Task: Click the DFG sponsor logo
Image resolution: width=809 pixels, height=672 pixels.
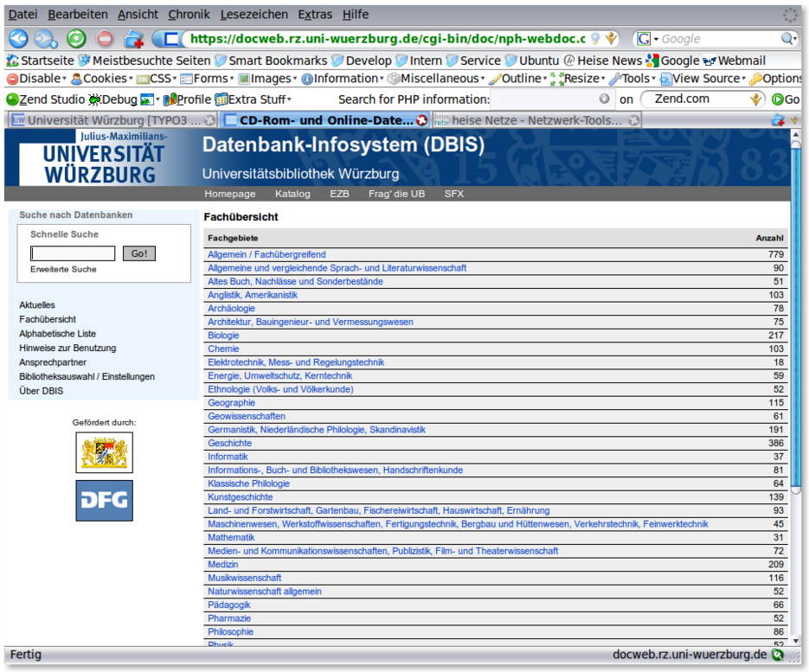Action: pyautogui.click(x=104, y=500)
